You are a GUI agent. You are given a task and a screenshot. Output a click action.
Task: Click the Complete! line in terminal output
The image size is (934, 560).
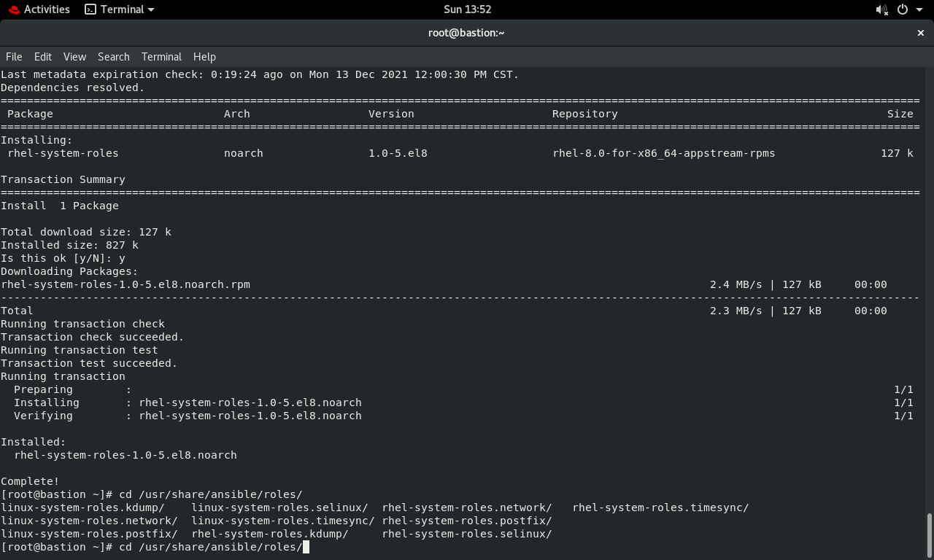pyautogui.click(x=30, y=481)
